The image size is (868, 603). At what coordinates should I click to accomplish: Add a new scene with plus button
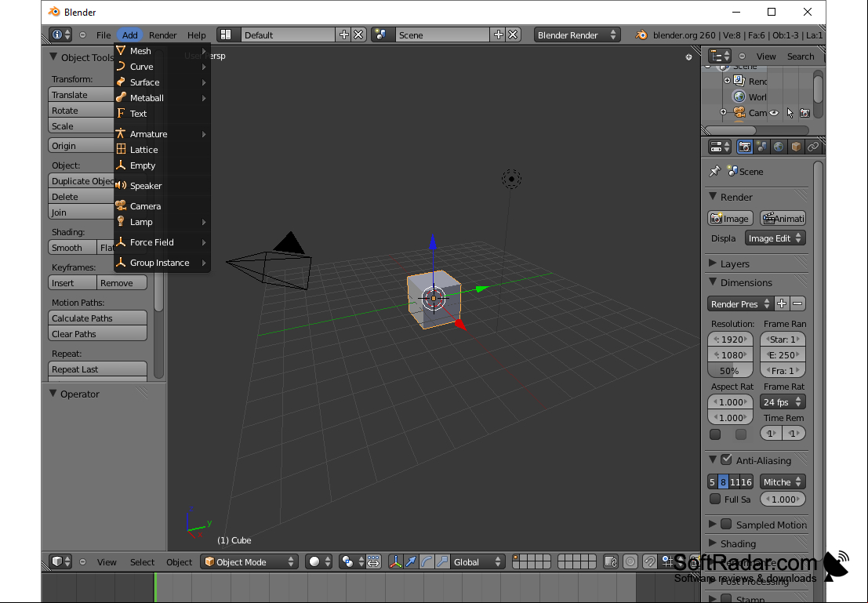click(x=498, y=35)
